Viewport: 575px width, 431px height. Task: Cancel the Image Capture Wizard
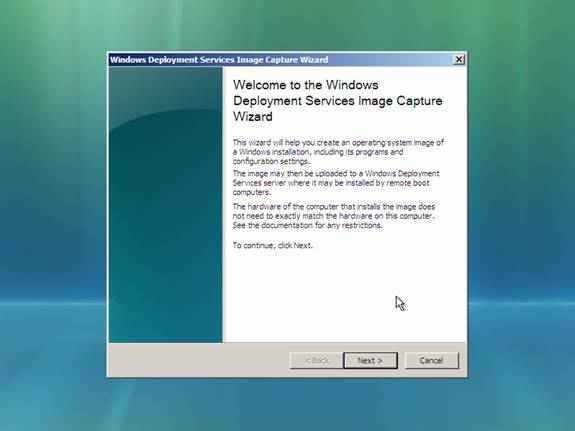tap(432, 361)
